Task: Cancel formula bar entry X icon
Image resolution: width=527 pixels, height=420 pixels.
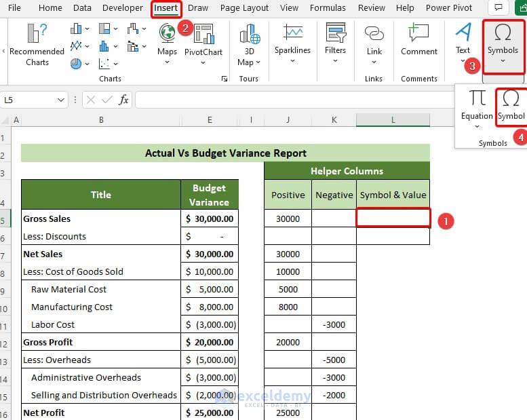Action: (91, 100)
